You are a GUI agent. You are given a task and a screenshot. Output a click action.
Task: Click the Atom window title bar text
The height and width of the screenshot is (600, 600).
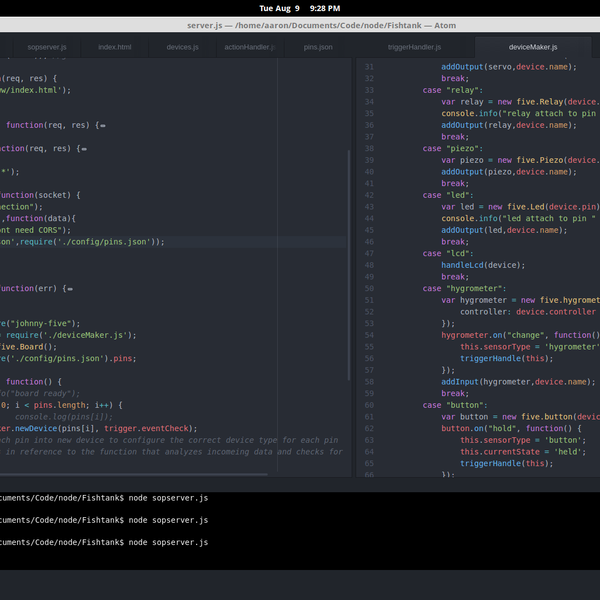click(321, 26)
